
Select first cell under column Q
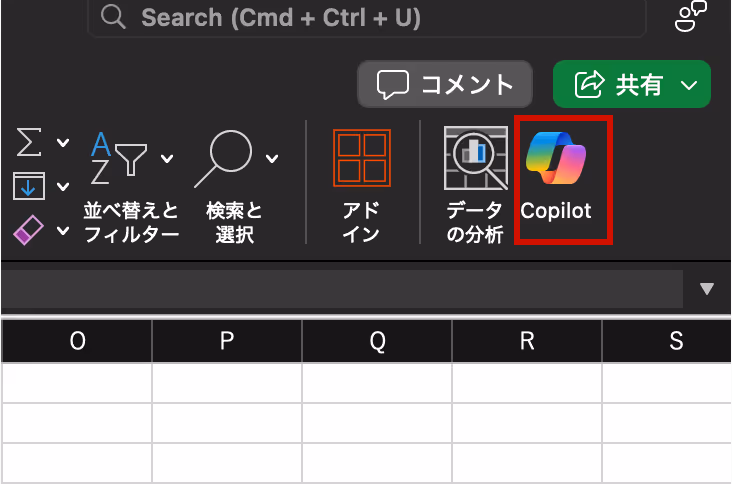pos(377,383)
